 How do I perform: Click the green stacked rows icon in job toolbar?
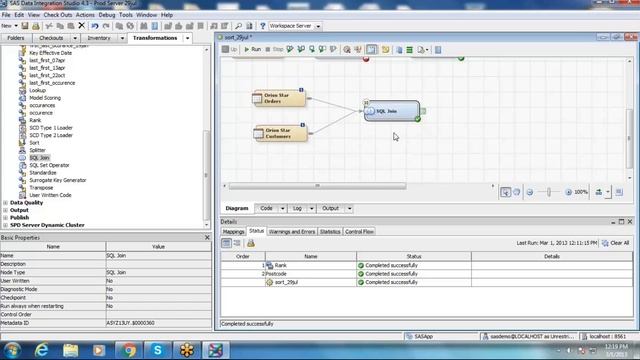(409, 49)
